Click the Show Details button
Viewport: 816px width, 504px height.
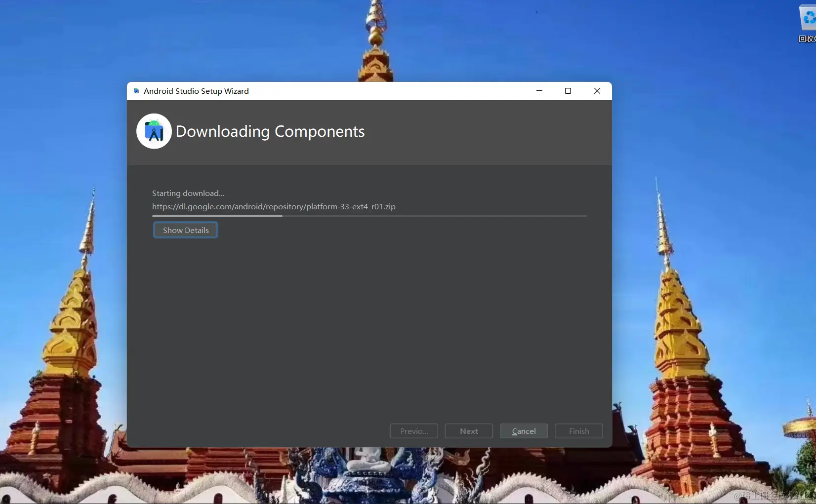(185, 230)
